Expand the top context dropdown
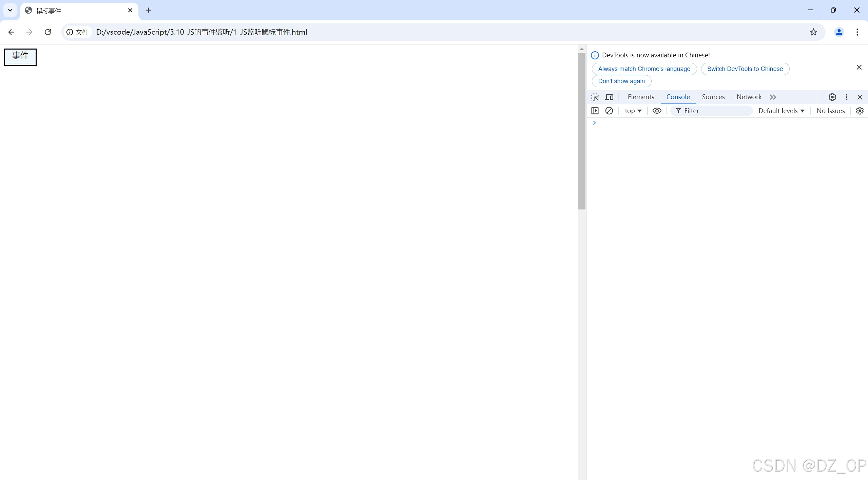This screenshot has width=868, height=480. pos(633,111)
